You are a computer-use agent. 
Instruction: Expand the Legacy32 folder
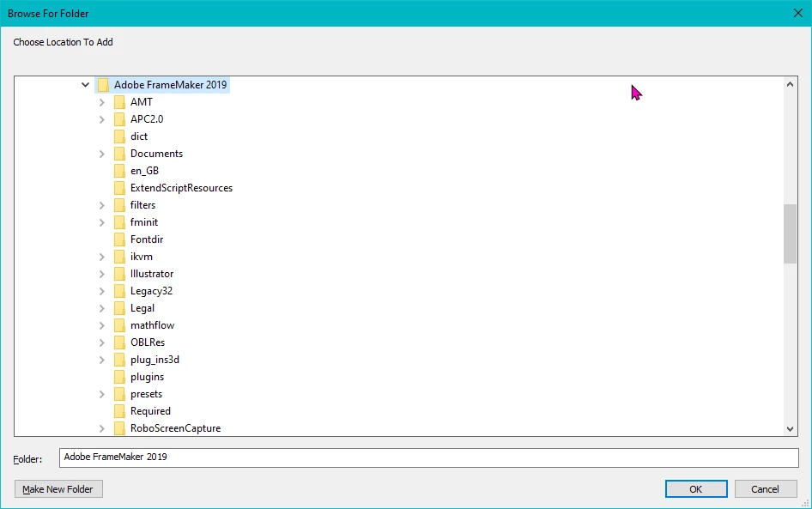tap(102, 291)
